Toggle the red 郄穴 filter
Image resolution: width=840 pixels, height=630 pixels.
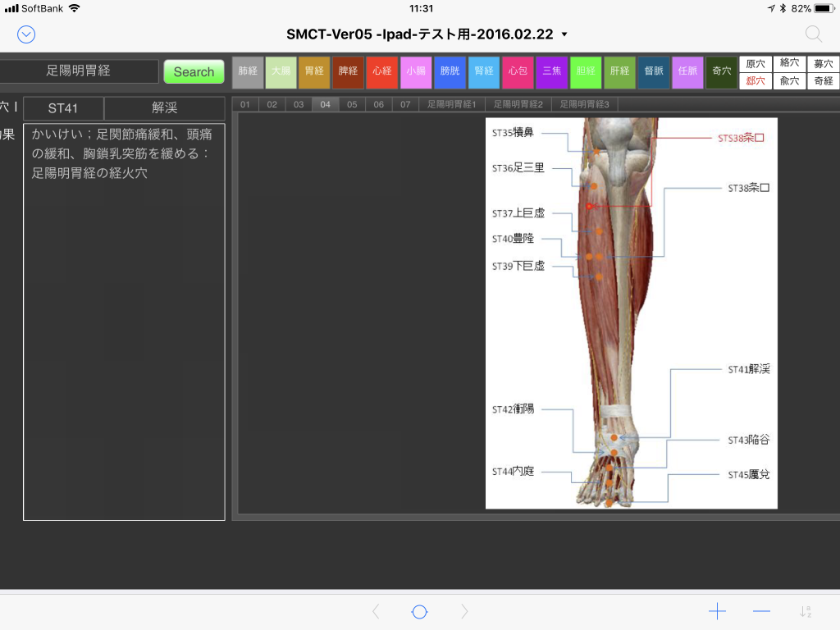[756, 80]
